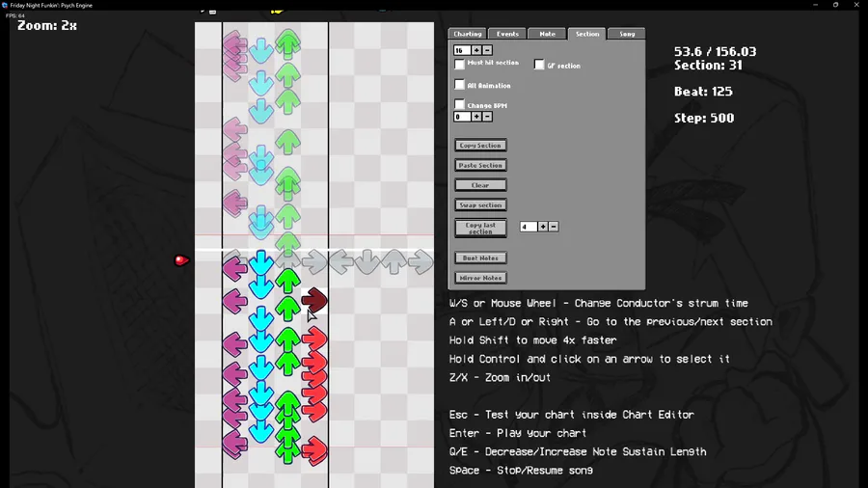The width and height of the screenshot is (868, 488).
Task: Click the far-right gray right strum arrow
Action: pos(420,261)
